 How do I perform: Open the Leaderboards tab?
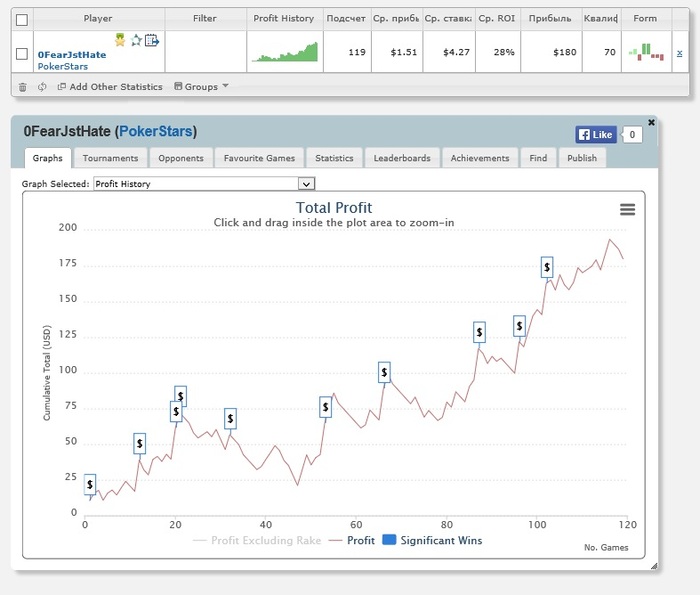point(402,158)
